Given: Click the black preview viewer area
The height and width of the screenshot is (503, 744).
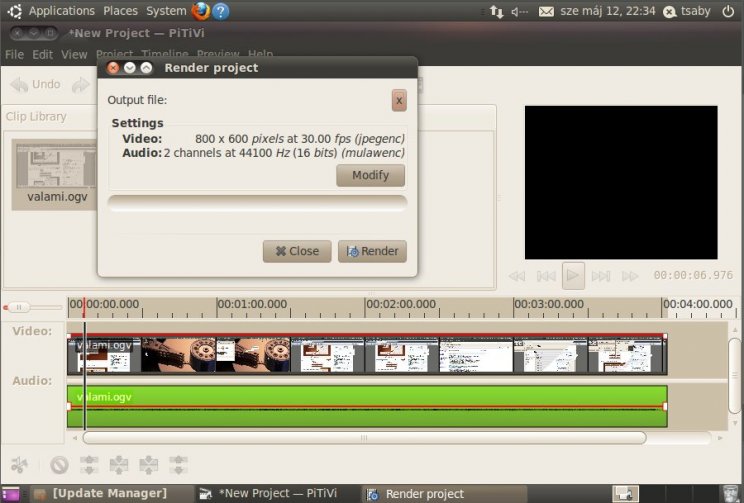Looking at the screenshot, I should point(621,182).
